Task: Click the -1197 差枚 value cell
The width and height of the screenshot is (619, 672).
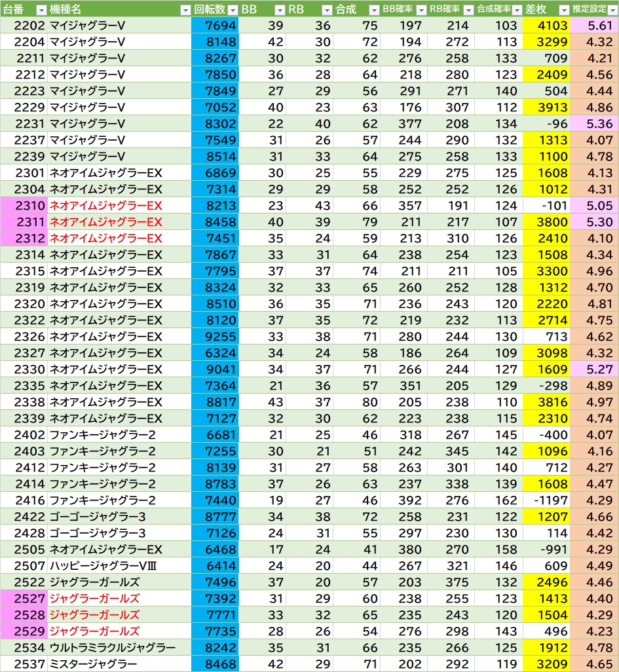Action: [546, 500]
